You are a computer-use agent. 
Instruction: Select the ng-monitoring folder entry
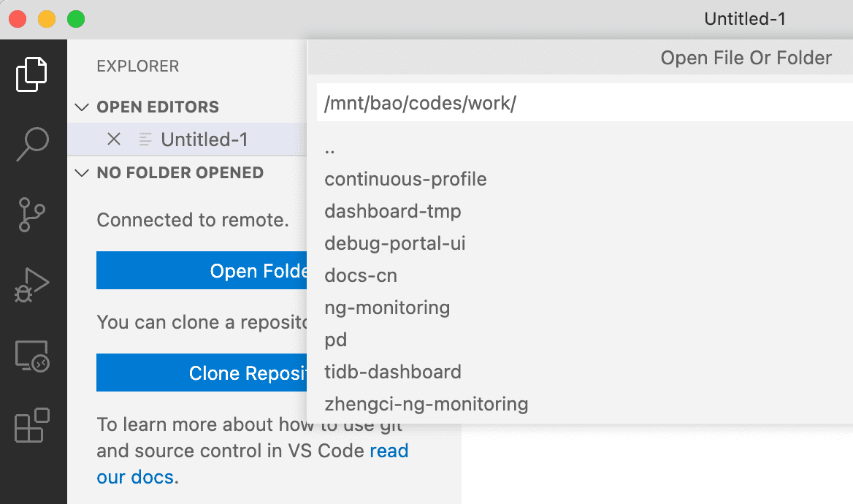click(387, 308)
